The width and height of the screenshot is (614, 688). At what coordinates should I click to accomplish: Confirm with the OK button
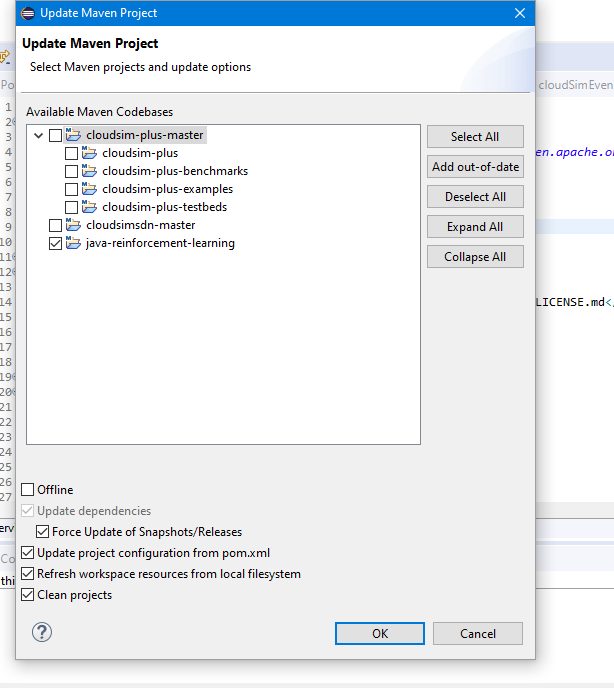(x=380, y=633)
